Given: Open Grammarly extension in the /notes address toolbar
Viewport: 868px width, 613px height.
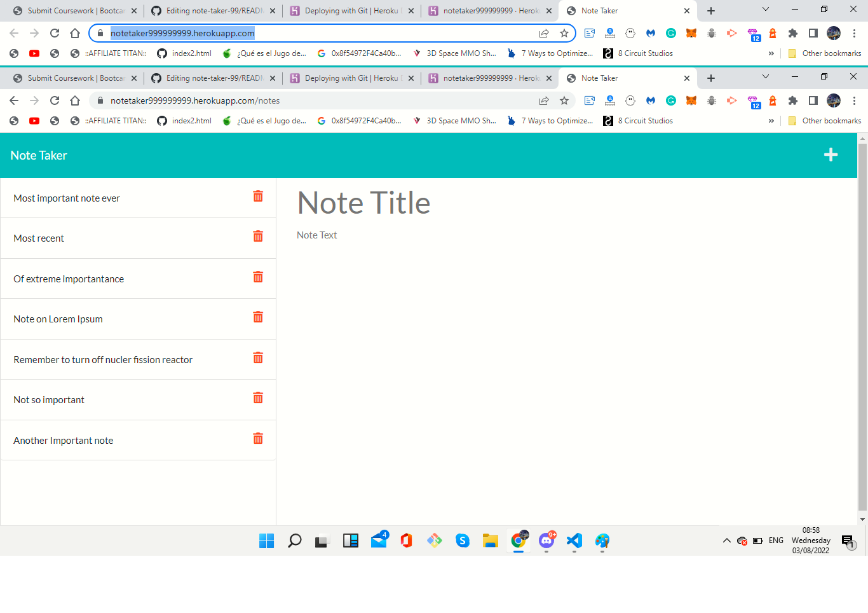Looking at the screenshot, I should pos(671,100).
